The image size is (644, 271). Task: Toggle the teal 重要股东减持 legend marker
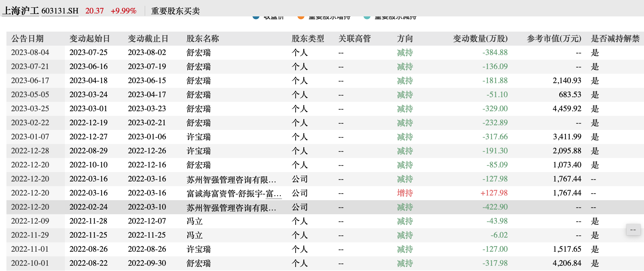(367, 17)
